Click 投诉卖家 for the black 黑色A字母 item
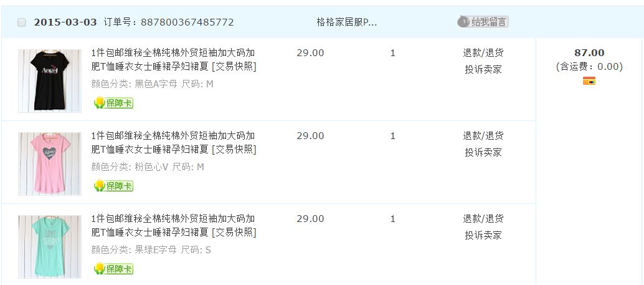Image resolution: width=644 pixels, height=285 pixels. [x=483, y=69]
